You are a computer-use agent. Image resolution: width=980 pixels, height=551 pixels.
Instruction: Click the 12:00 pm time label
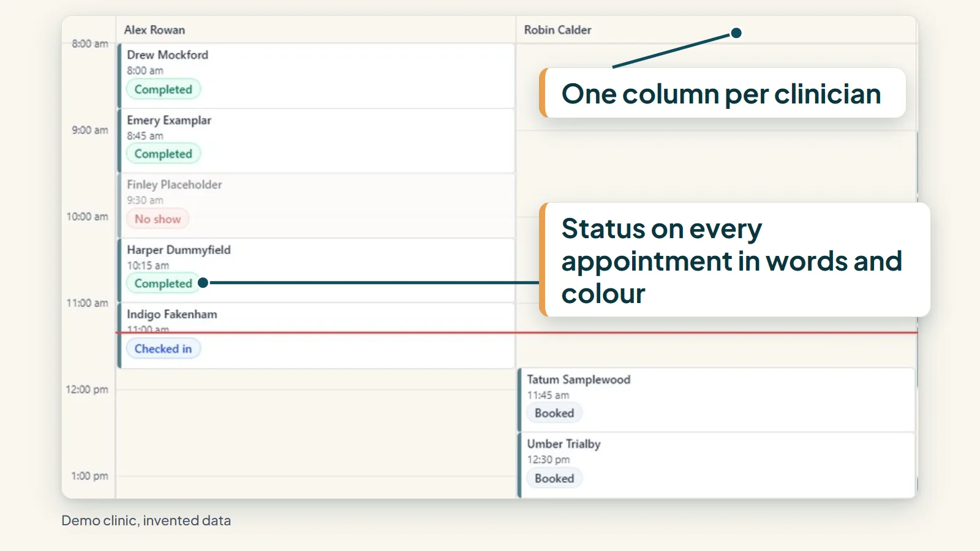pyautogui.click(x=87, y=389)
